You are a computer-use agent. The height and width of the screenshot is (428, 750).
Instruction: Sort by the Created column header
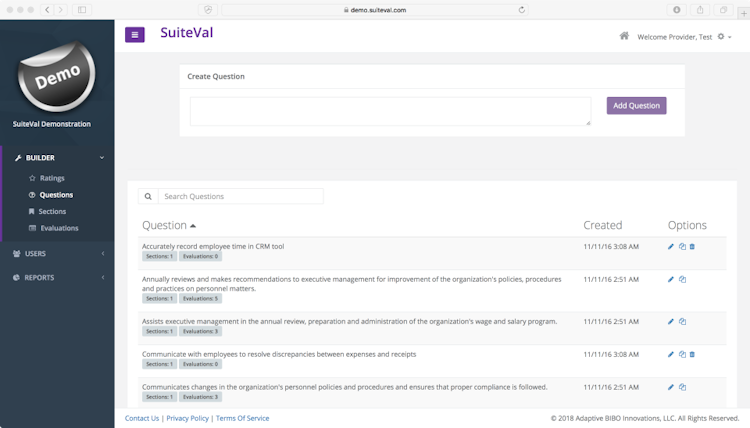pos(603,225)
